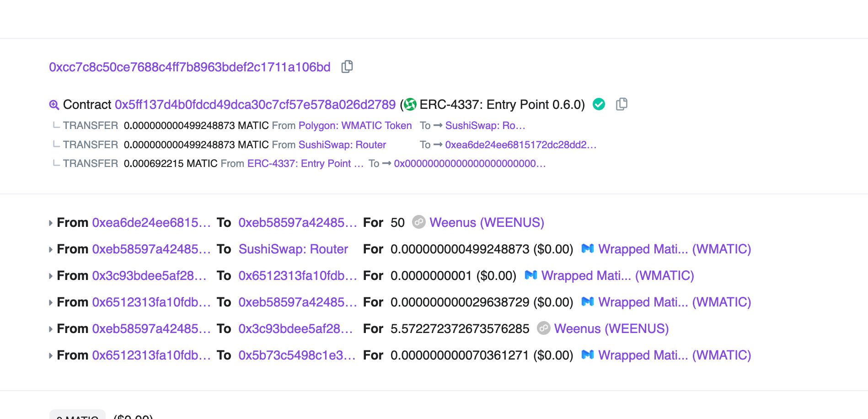
Task: Click amount 50 in the Weenus row
Action: point(397,222)
